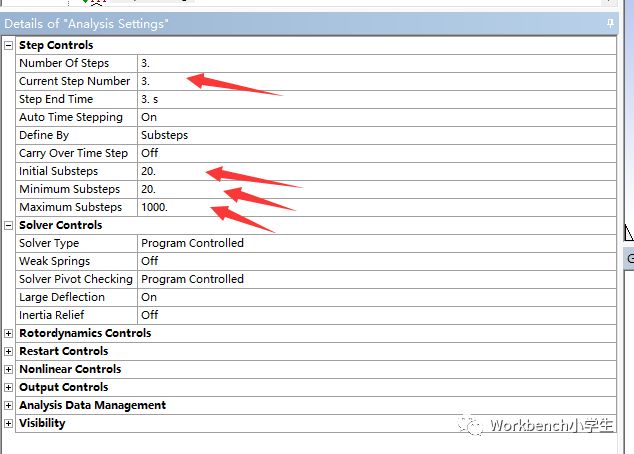This screenshot has height=454, width=634.
Task: Expand the Rotordynamics Controls section
Action: pyautogui.click(x=8, y=333)
